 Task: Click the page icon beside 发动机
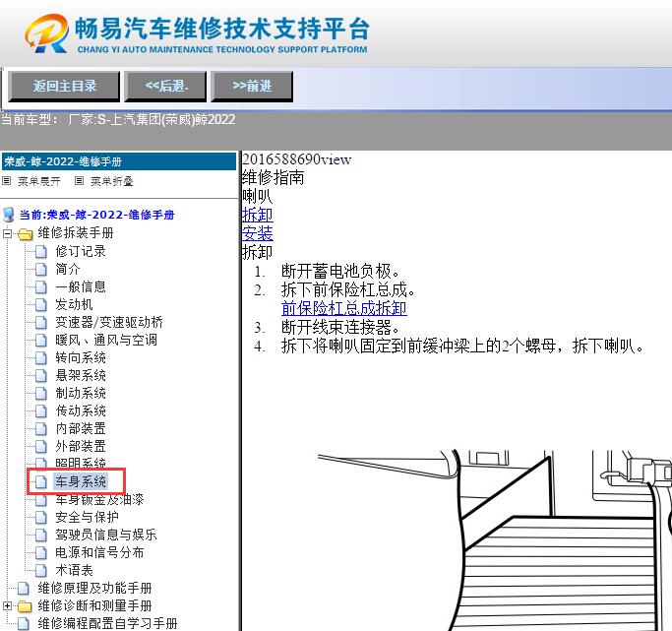coord(41,305)
